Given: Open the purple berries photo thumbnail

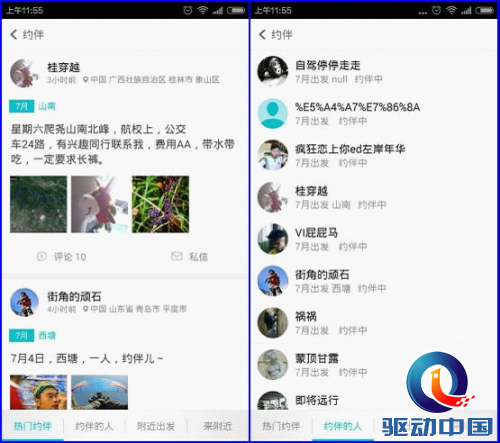Looking at the screenshot, I should click(160, 204).
